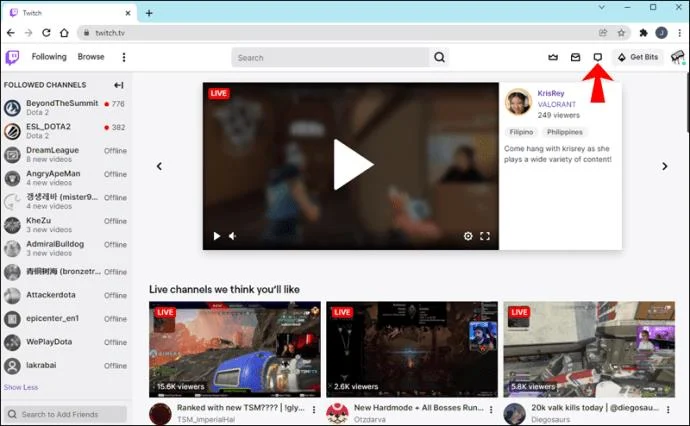Open the Whispers chat icon
This screenshot has width=690, height=426.
click(x=598, y=57)
